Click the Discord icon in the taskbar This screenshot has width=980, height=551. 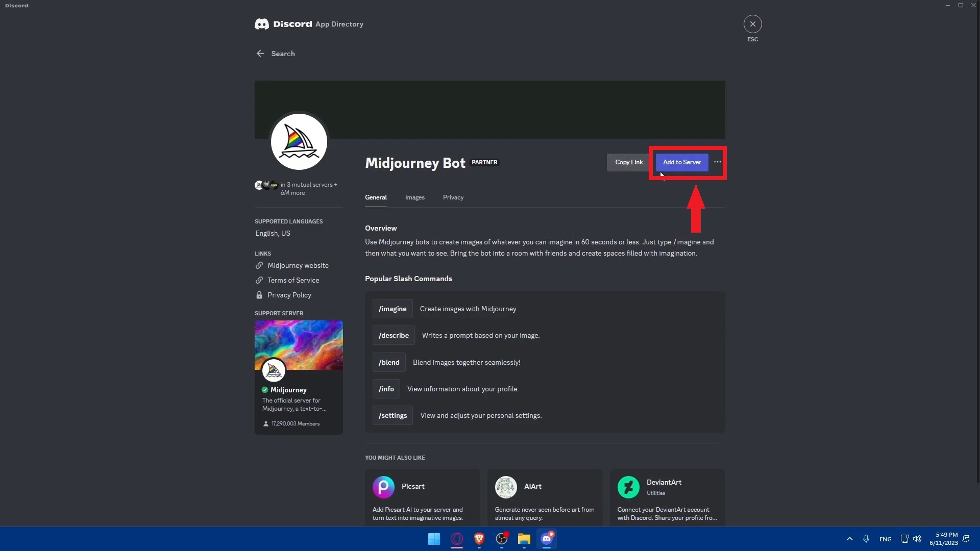[x=547, y=539]
